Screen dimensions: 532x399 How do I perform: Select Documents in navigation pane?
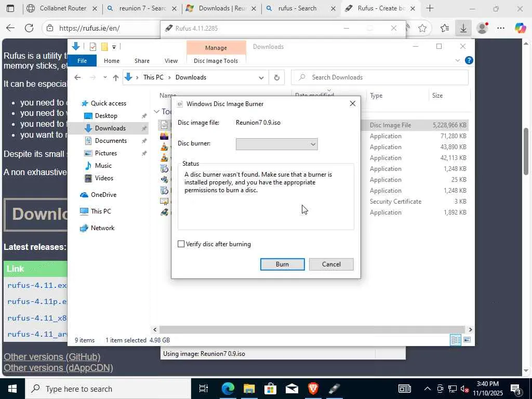click(111, 140)
